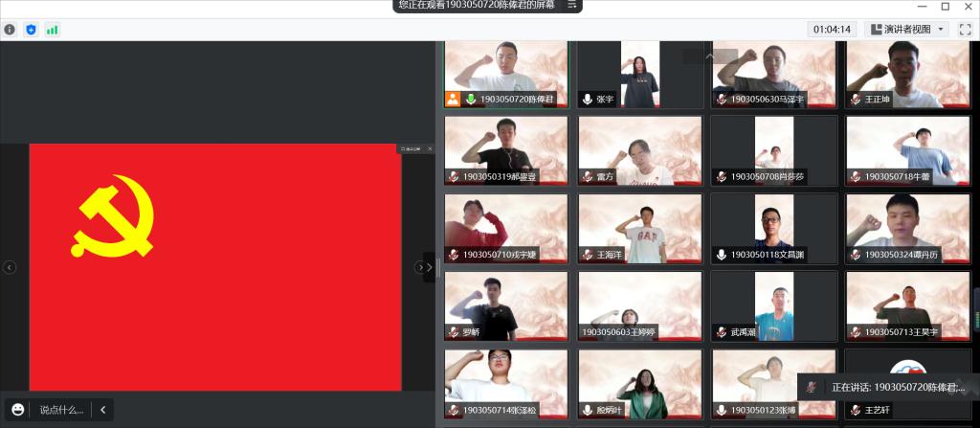Click the 01:04:14 meeting timer
Viewport: 980px width, 428px height.
(x=833, y=29)
